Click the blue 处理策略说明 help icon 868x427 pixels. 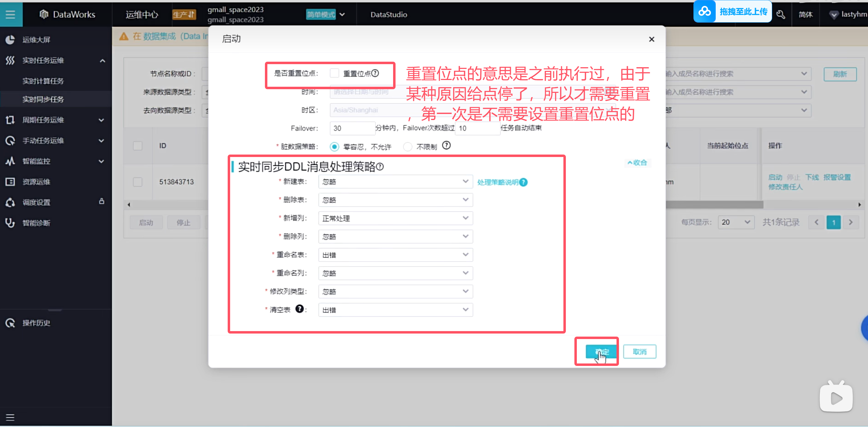[x=523, y=182]
